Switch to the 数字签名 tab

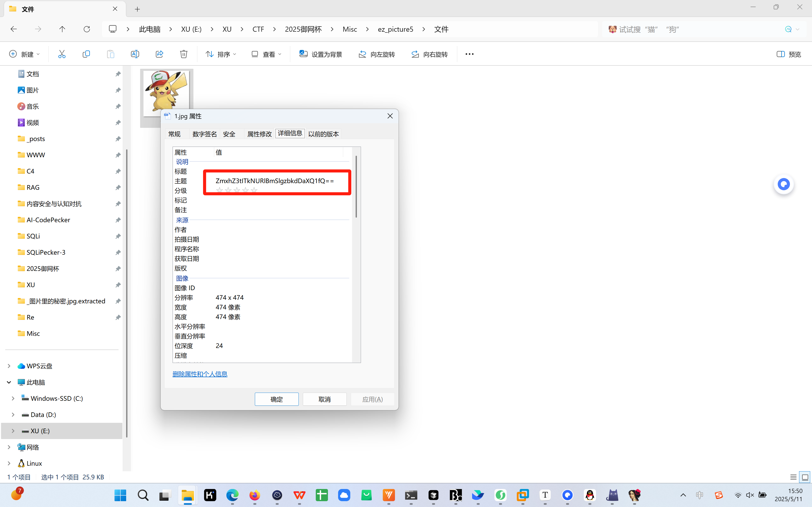point(204,134)
